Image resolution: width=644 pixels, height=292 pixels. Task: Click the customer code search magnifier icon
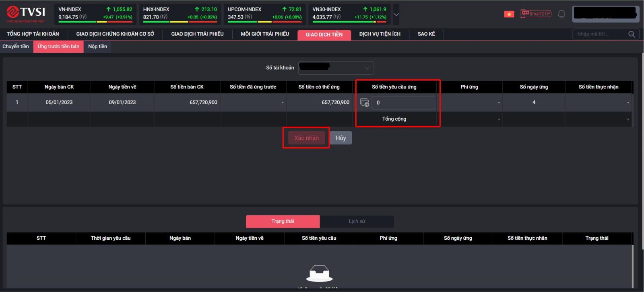coord(632,34)
